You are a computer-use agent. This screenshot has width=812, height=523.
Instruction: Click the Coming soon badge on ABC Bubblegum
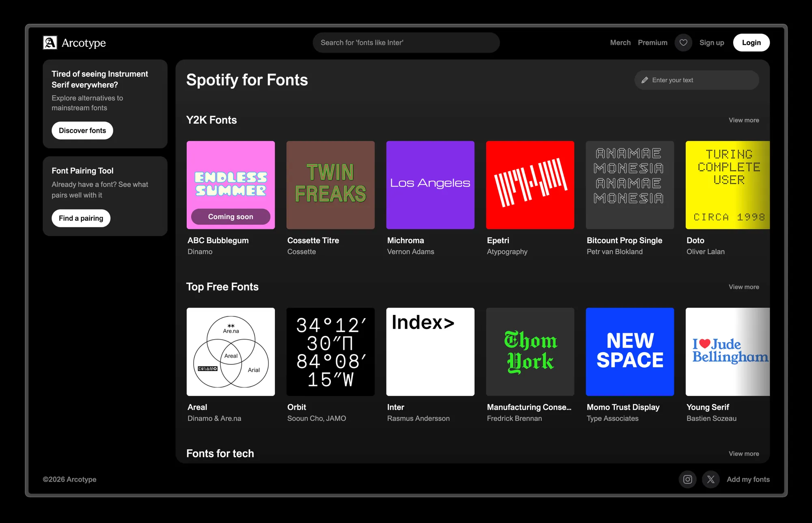click(x=231, y=217)
